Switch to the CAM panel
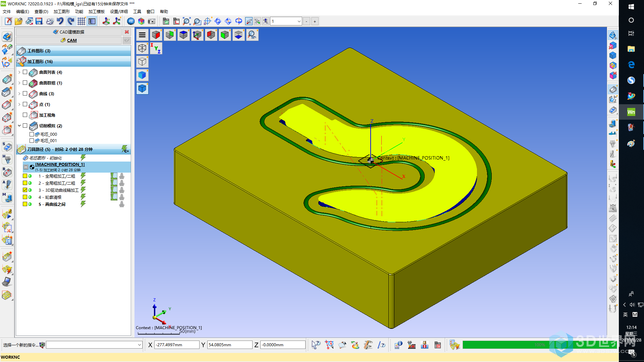This screenshot has width=644, height=362. (x=69, y=40)
